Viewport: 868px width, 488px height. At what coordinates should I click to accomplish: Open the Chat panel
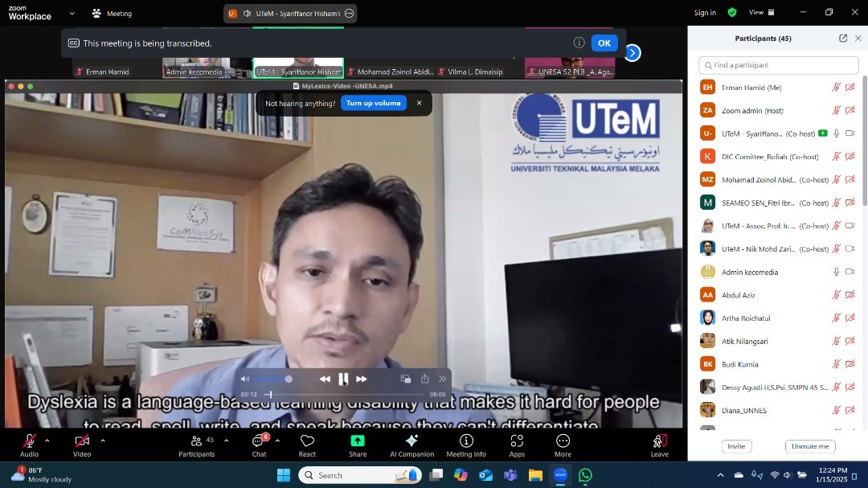click(x=259, y=445)
